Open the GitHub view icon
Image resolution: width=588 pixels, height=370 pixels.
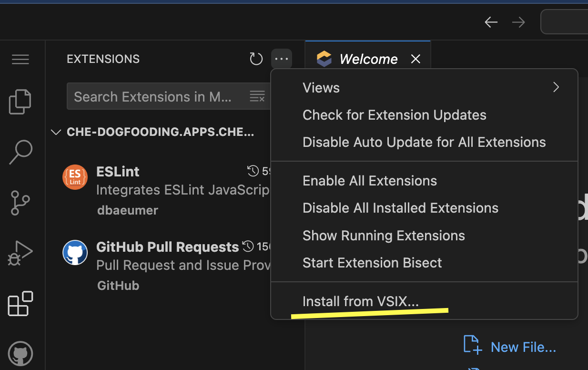click(x=20, y=353)
